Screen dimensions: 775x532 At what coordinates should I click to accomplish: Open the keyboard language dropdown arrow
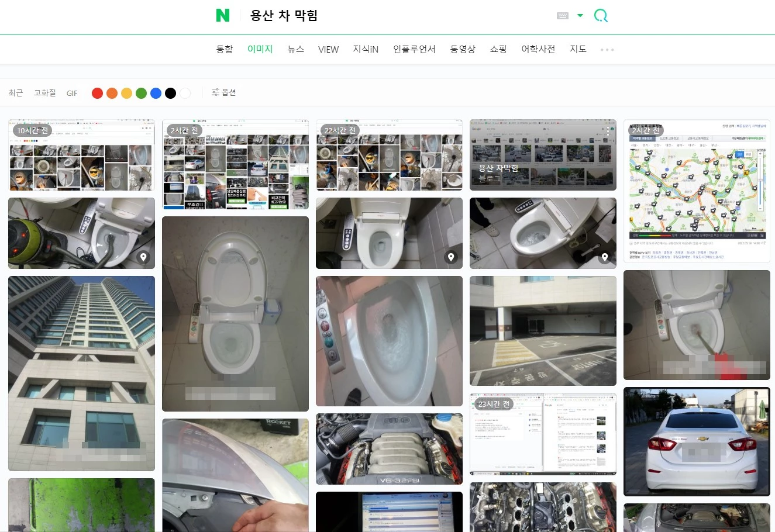click(x=579, y=16)
